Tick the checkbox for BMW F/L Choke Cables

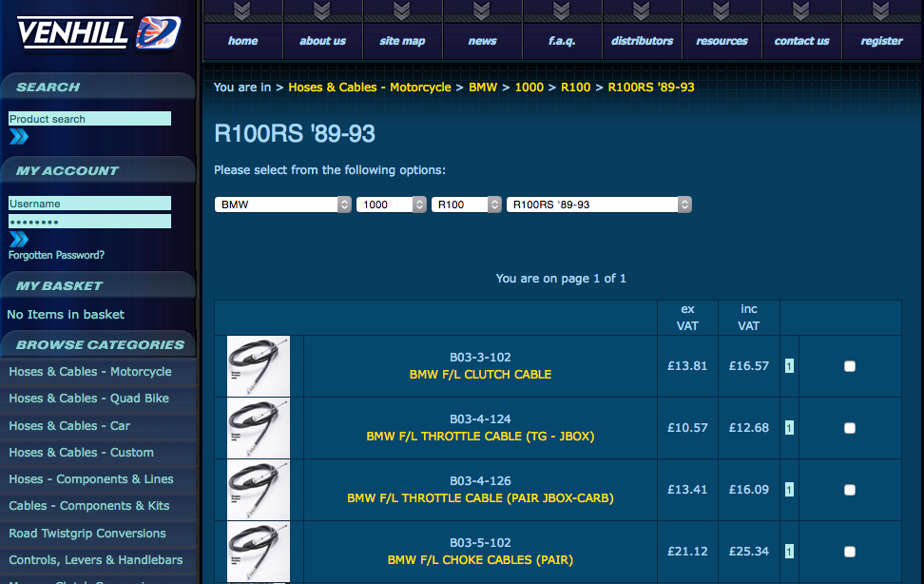849,553
